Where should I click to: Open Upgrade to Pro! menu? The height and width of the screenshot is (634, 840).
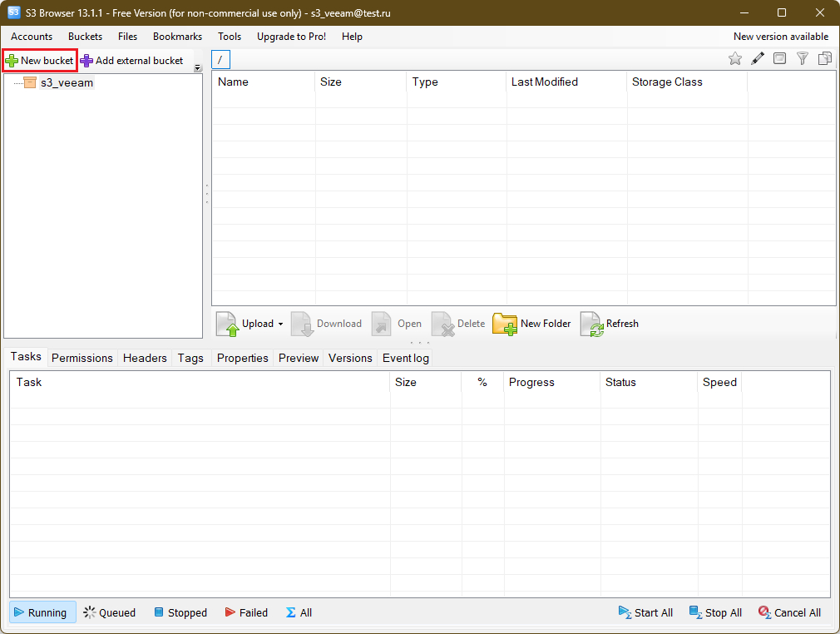click(291, 37)
